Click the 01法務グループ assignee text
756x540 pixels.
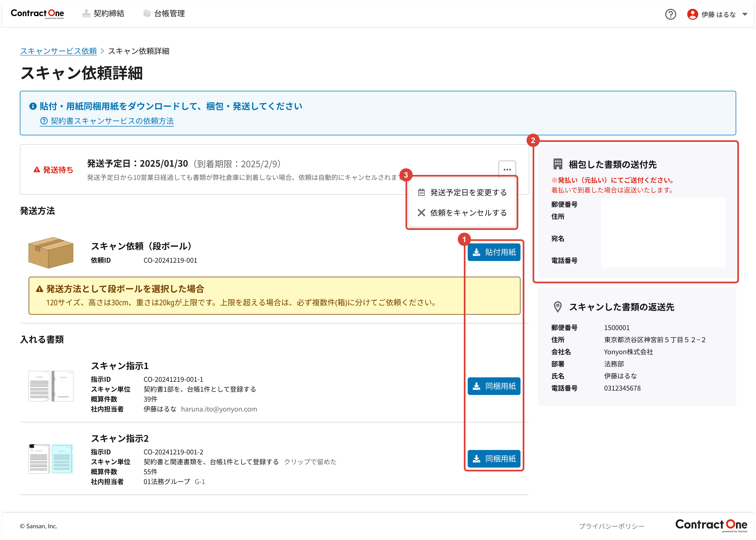click(167, 482)
